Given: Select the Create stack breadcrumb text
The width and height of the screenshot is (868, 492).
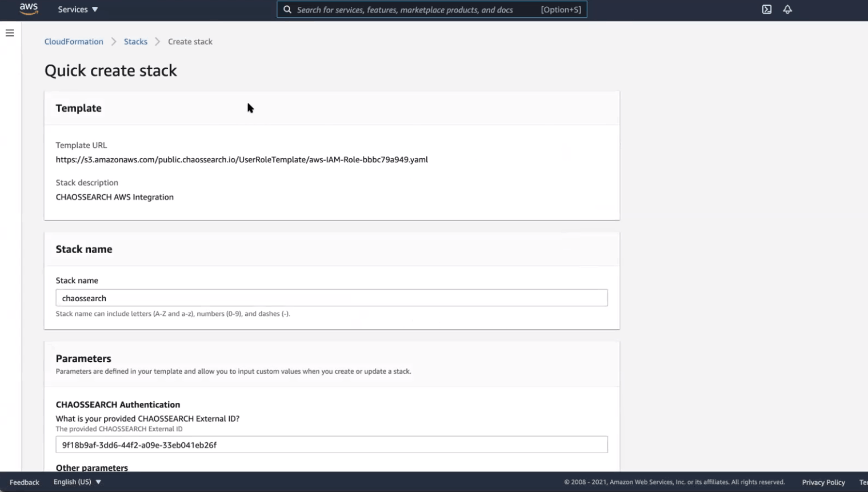Looking at the screenshot, I should click(x=190, y=42).
